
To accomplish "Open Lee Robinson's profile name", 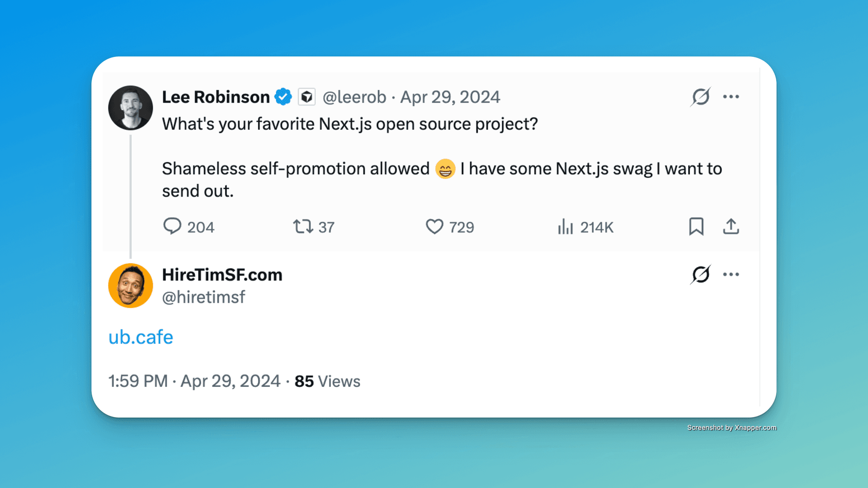I will (216, 97).
